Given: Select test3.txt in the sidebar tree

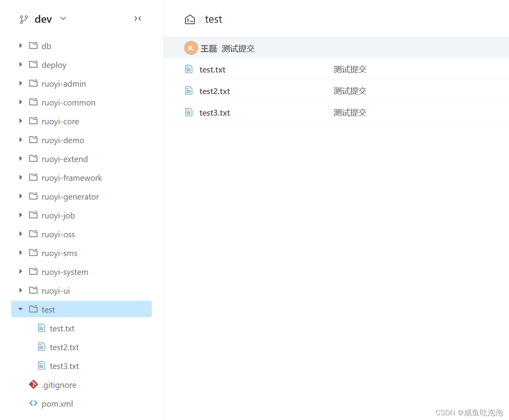Looking at the screenshot, I should pyautogui.click(x=64, y=366).
